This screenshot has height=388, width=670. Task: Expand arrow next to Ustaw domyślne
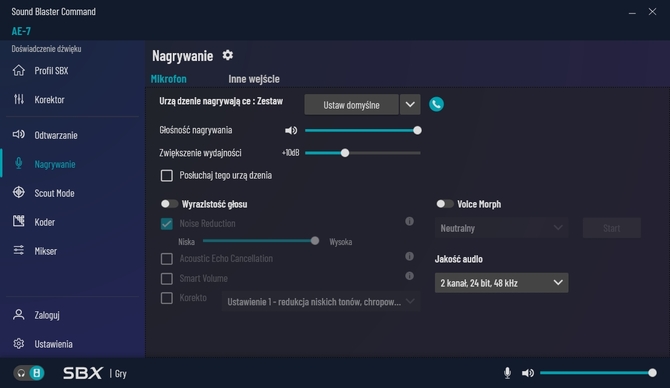[x=410, y=105]
